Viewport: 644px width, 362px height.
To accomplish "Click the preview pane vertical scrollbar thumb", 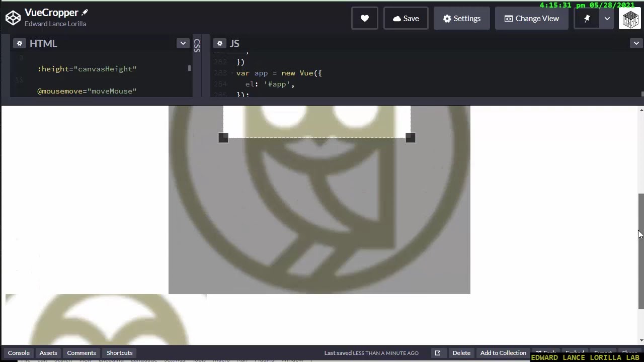I will pyautogui.click(x=641, y=251).
